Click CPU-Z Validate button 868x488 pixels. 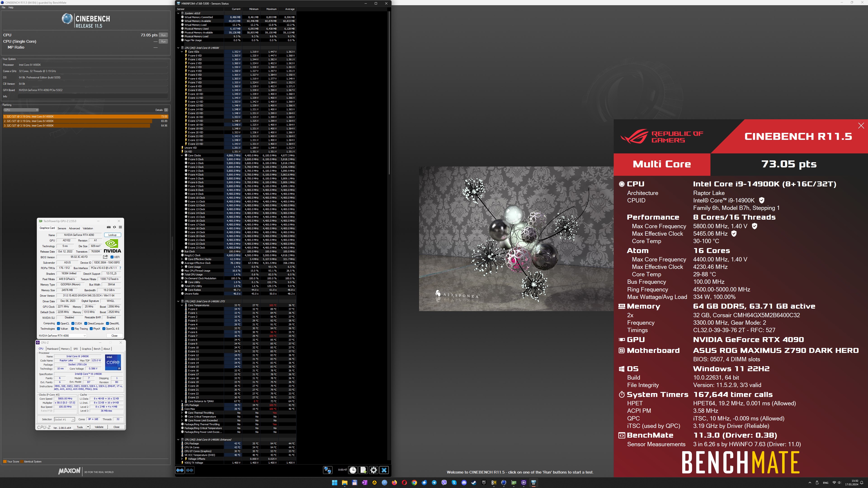(99, 427)
